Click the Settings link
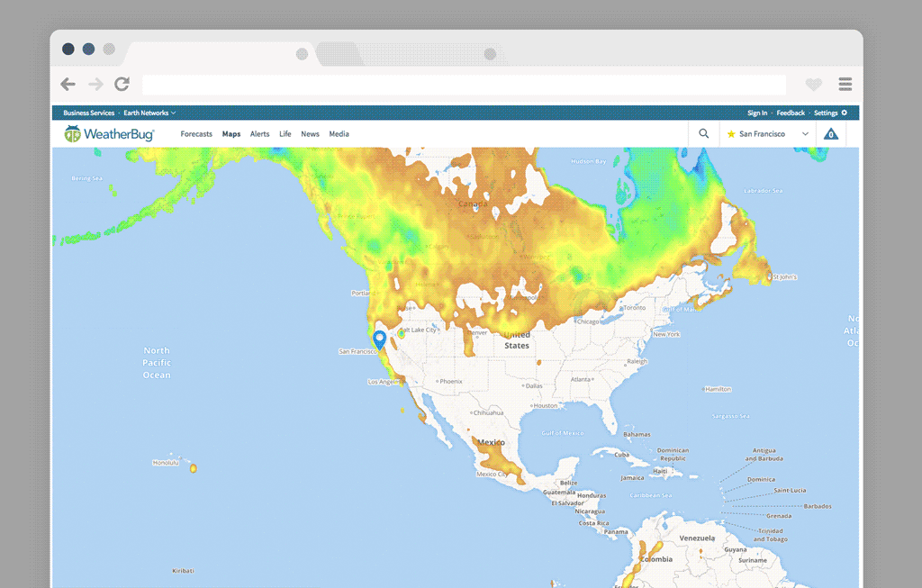 coord(826,113)
